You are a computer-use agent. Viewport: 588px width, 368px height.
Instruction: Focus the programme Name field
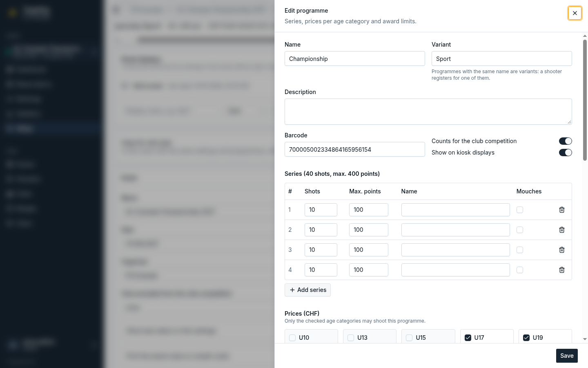pyautogui.click(x=355, y=58)
